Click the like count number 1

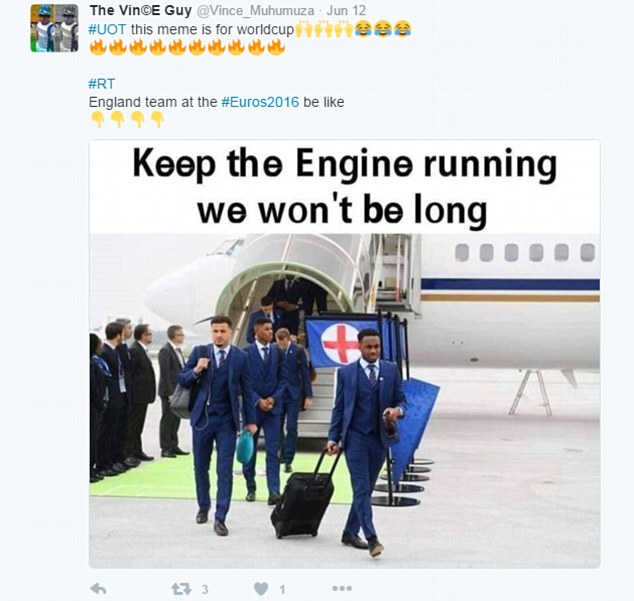tap(282, 589)
